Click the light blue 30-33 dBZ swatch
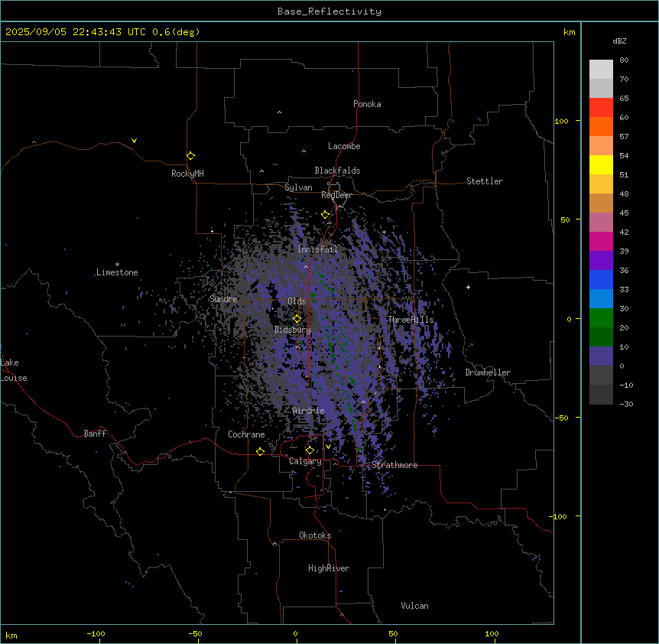 point(601,299)
